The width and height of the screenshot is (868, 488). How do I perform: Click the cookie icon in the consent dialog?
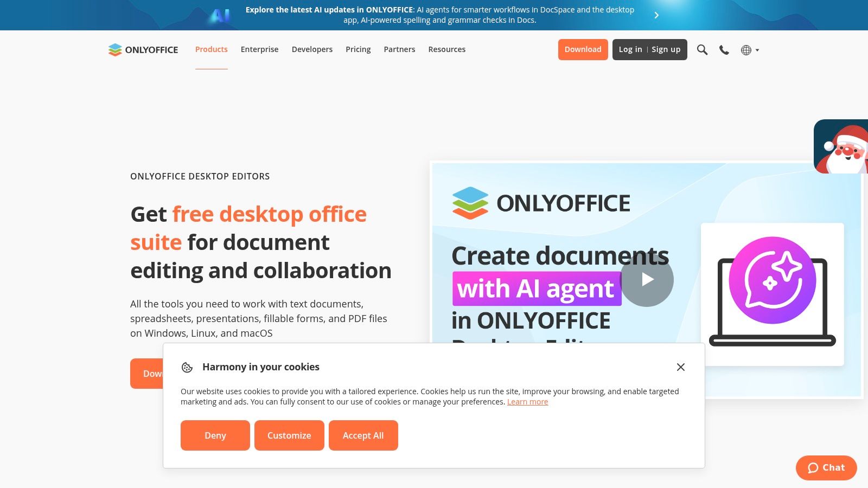coord(187,367)
